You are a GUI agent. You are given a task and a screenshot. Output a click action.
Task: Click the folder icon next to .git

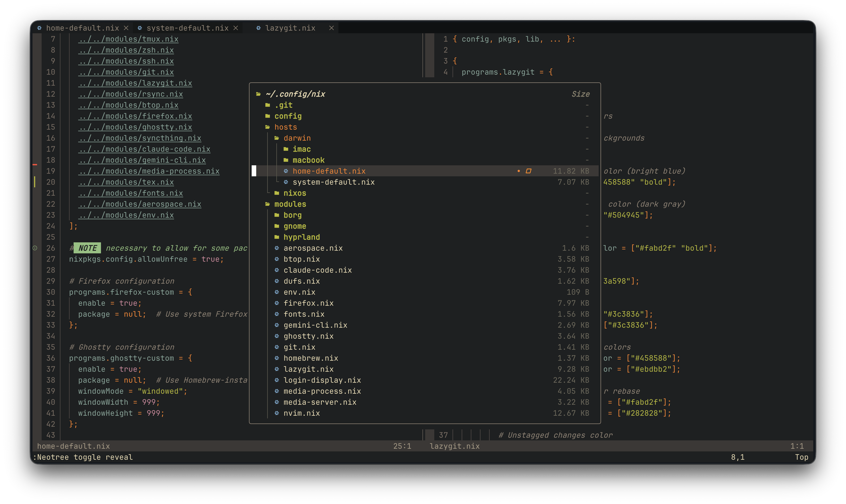click(268, 105)
